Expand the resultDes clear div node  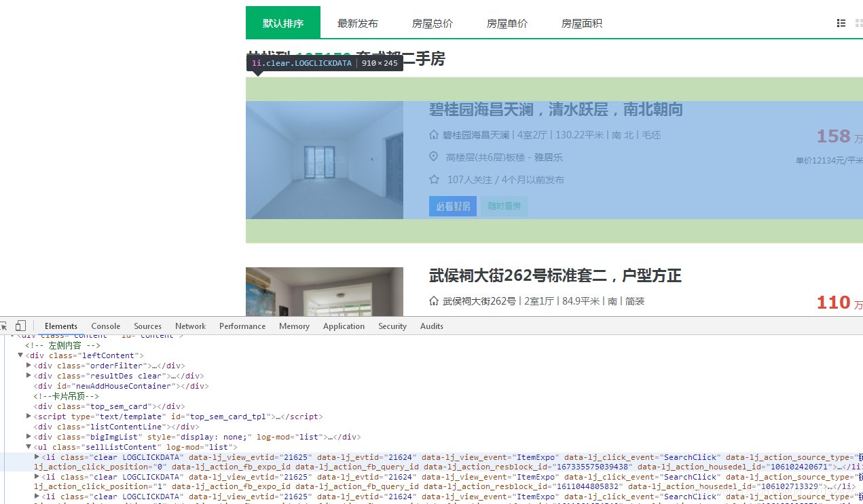click(29, 376)
